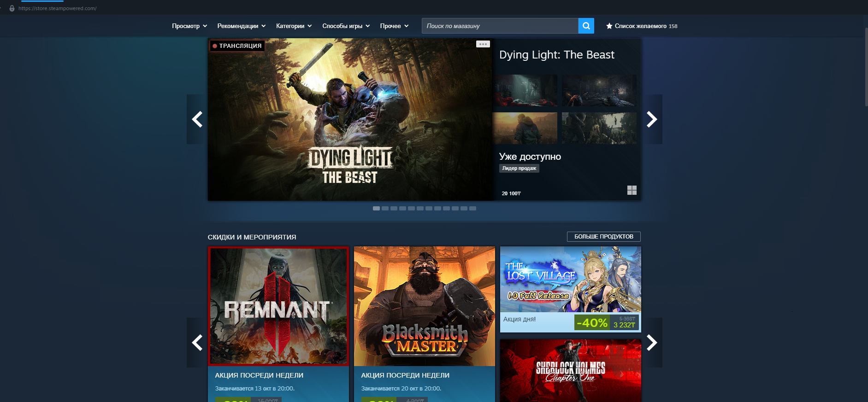Open the Sherlock Holmes Chapter One banner

[571, 371]
